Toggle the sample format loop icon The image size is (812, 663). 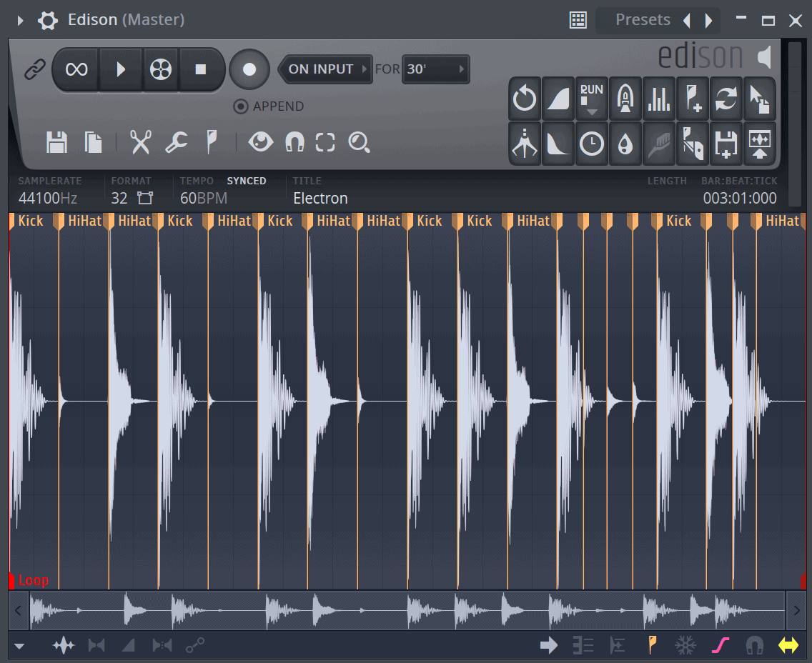click(x=146, y=198)
